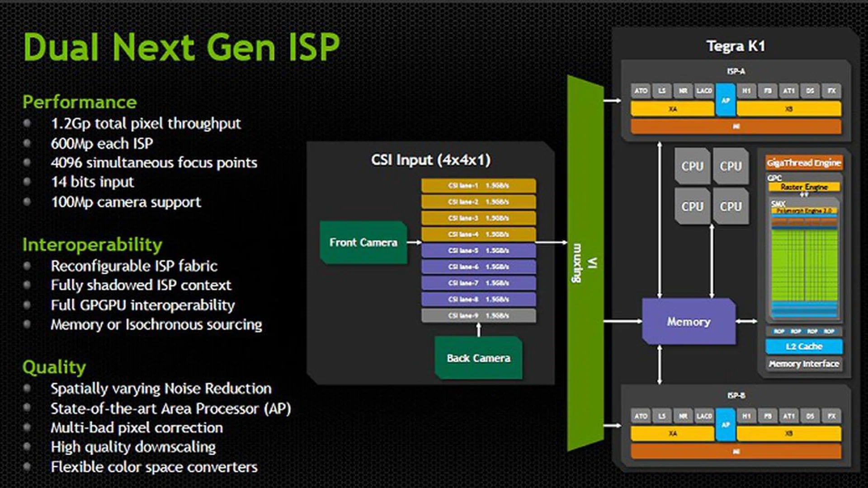Click the NR block in ISP-A

point(683,91)
